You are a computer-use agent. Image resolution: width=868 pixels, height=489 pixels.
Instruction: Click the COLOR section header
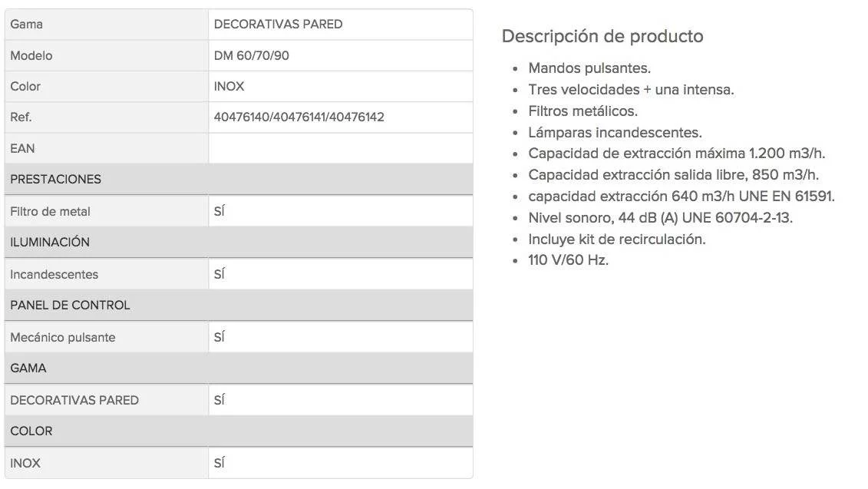(x=239, y=431)
